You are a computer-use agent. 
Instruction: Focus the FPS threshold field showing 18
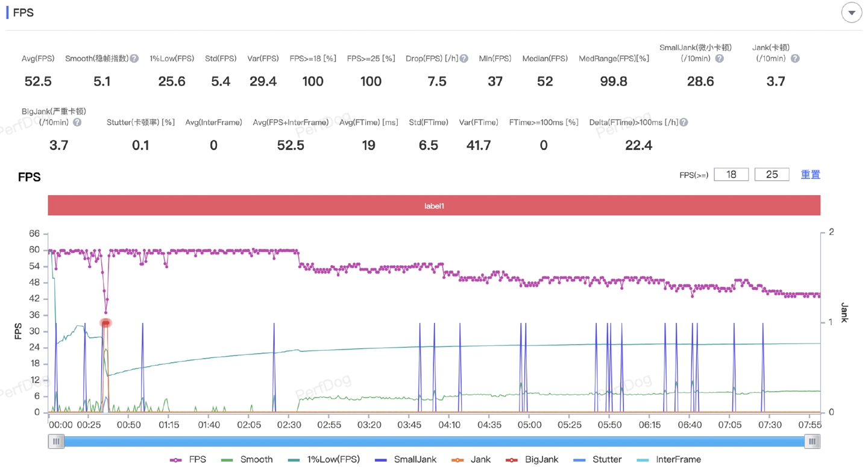point(731,175)
